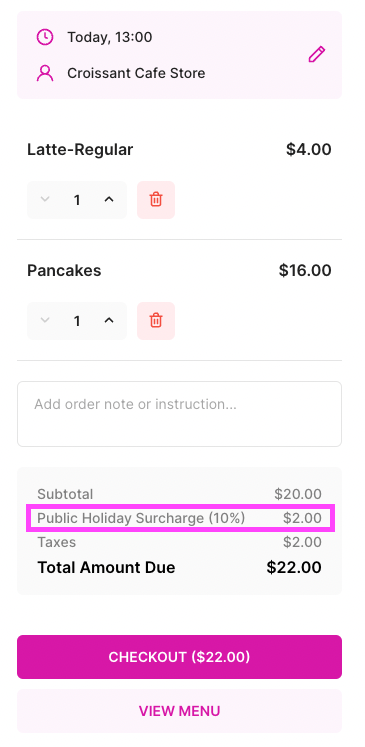
Task: Delete Latte-Regular with its trash icon
Action: (156, 200)
